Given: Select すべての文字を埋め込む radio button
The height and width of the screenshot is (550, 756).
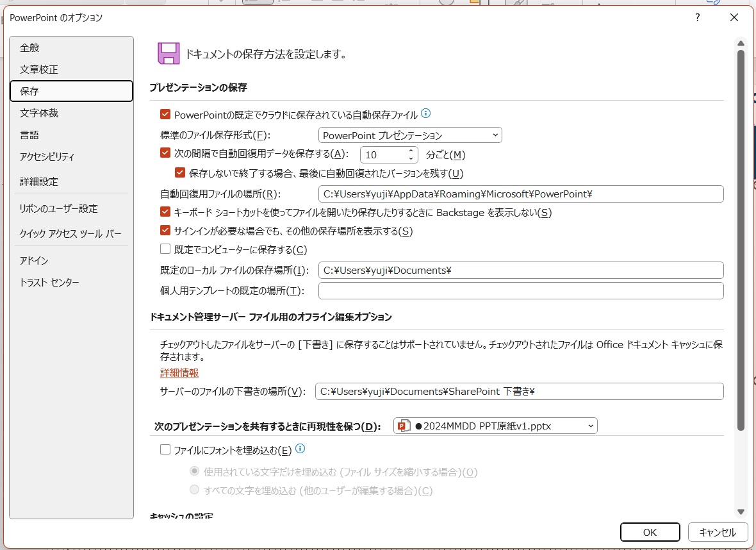Looking at the screenshot, I should click(x=194, y=490).
